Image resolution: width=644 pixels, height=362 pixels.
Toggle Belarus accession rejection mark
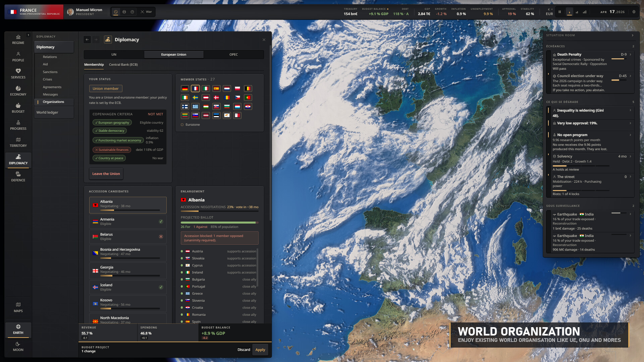[161, 237]
